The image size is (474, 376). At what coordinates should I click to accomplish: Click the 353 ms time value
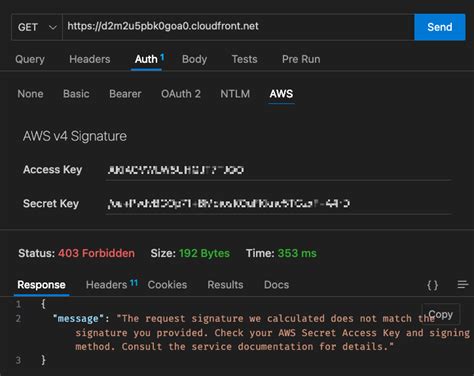pos(297,253)
